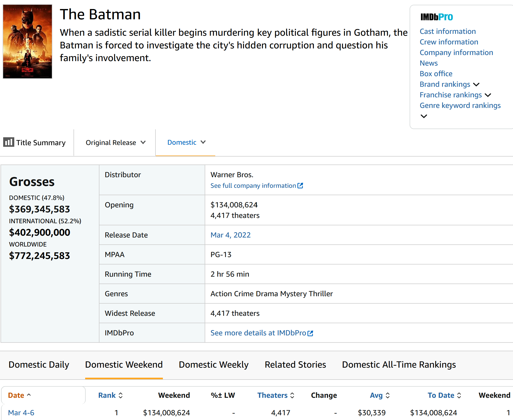
Task: Open the News link in IMDbPro panel
Action: coord(429,63)
